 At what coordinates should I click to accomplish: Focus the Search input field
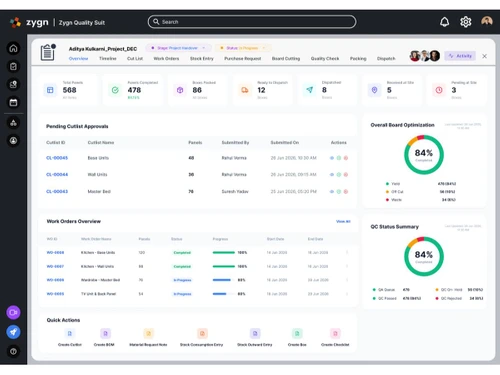click(252, 22)
